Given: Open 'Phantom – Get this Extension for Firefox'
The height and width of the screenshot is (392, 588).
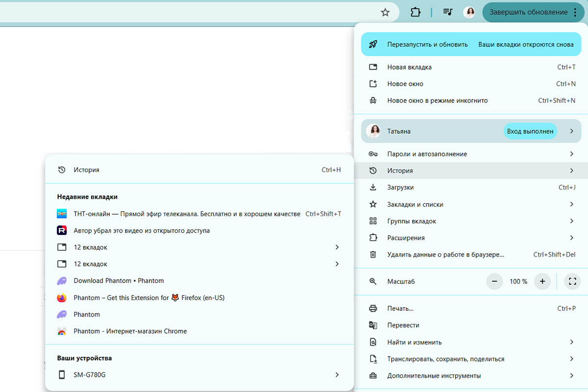Looking at the screenshot, I should pyautogui.click(x=199, y=297).
